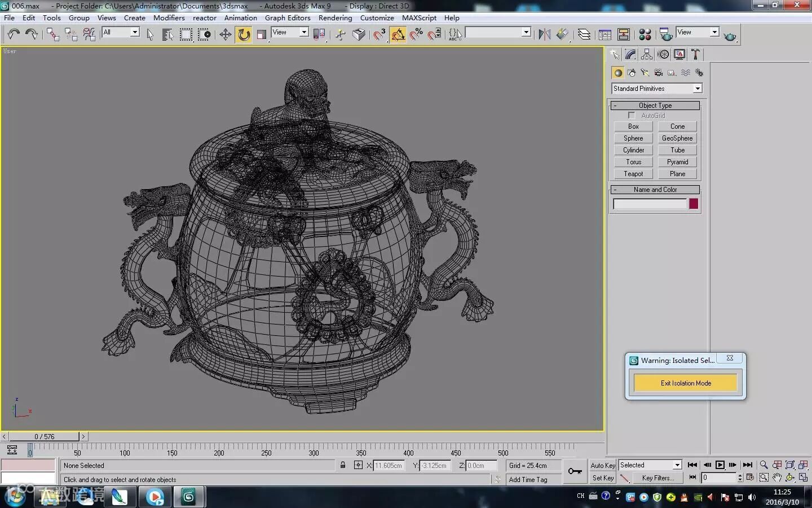The height and width of the screenshot is (508, 812).
Task: Enable the AutoGrid checkbox
Action: (x=632, y=116)
